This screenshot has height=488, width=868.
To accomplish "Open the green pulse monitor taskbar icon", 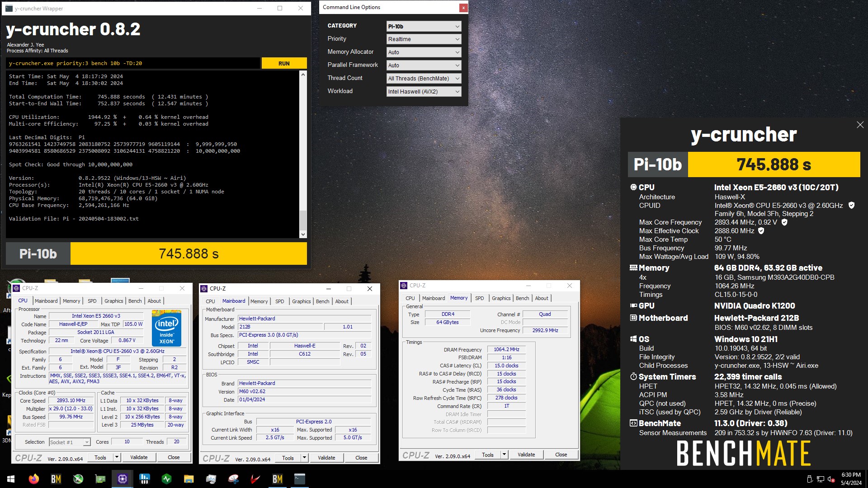I will [x=167, y=479].
